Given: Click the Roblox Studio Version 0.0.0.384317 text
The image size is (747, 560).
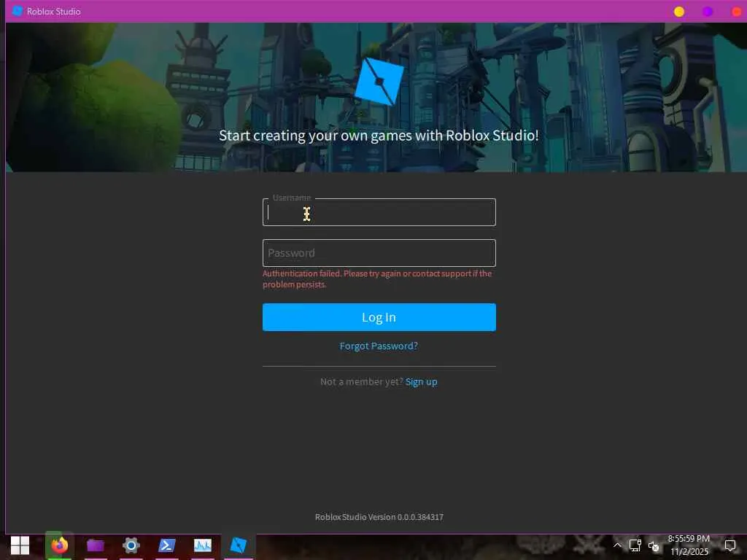Looking at the screenshot, I should [x=379, y=517].
